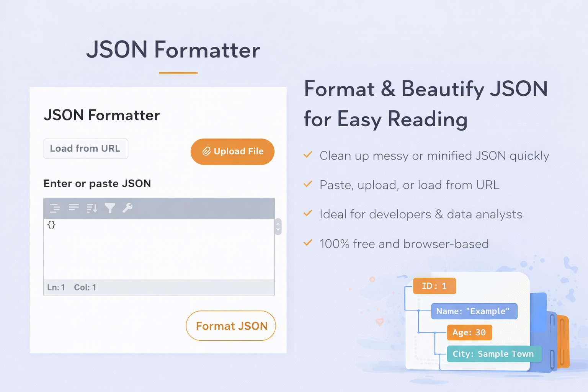Viewport: 588px width, 392px height.
Task: Select the sort icon with down arrow
Action: click(x=92, y=208)
